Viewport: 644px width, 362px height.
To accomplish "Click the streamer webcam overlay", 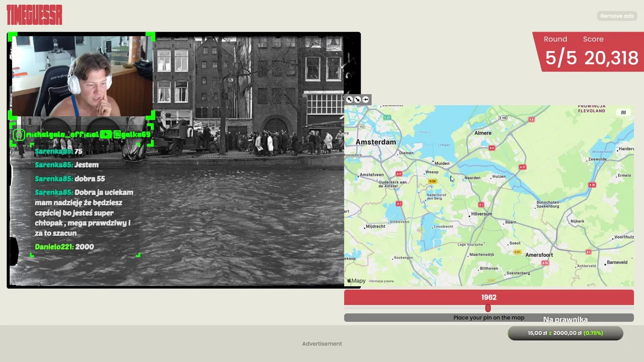I will pos(82,76).
